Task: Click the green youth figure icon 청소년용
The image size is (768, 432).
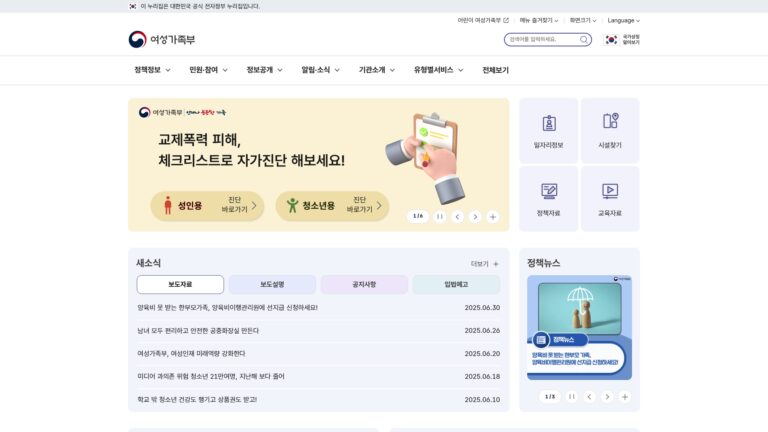Action: (x=292, y=205)
